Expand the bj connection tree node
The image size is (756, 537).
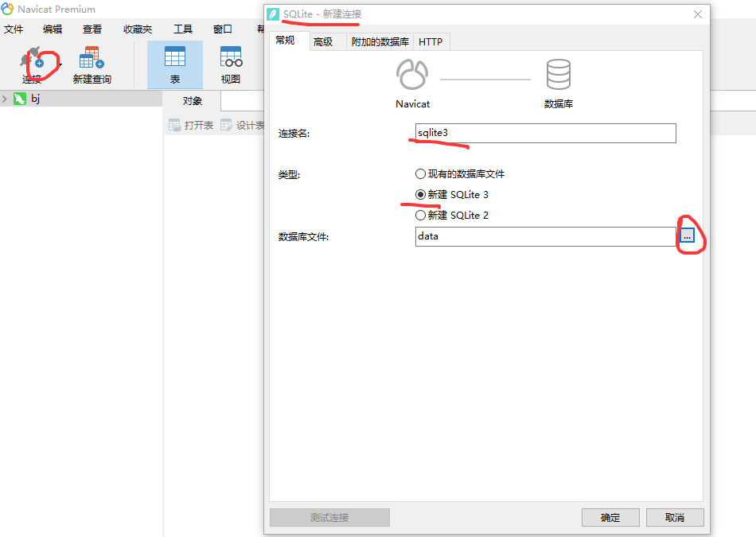click(5, 99)
